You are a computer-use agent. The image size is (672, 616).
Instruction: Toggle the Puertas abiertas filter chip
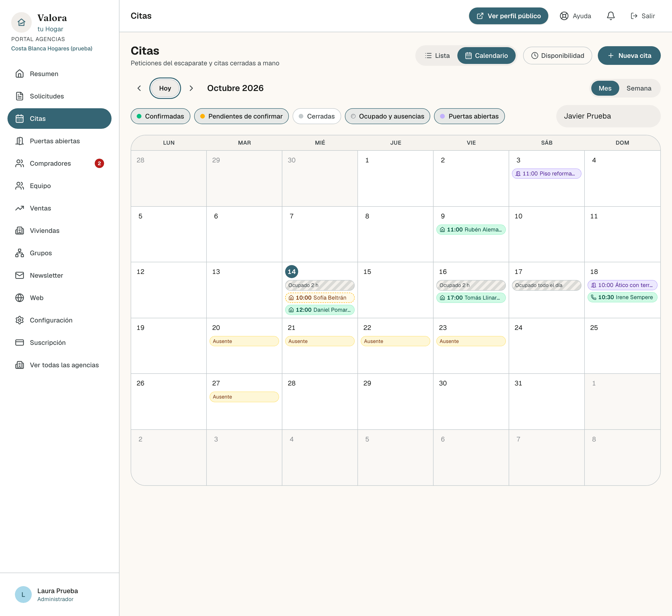point(469,116)
